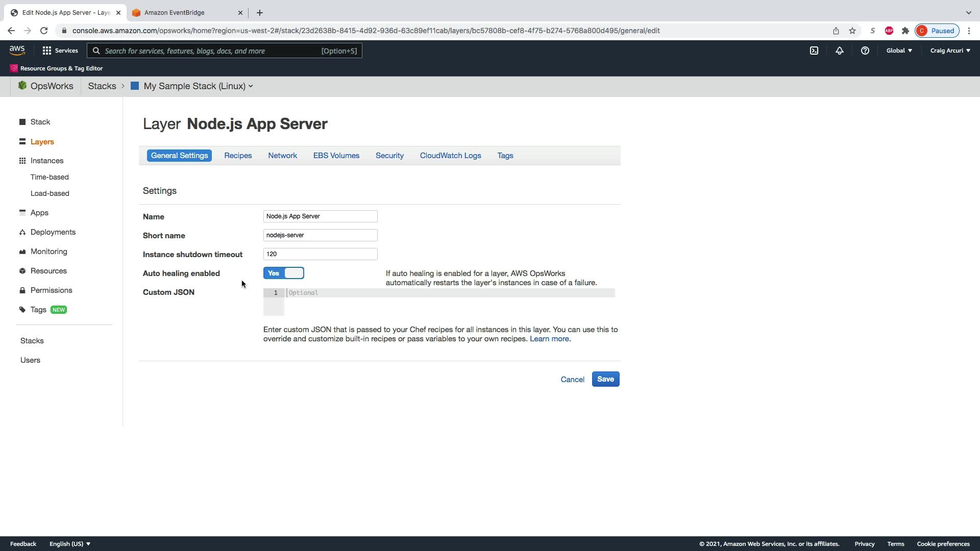Screen dimensions: 980x551
Task: Expand My Sample Stack (Linux) dropdown
Action: coord(198,86)
